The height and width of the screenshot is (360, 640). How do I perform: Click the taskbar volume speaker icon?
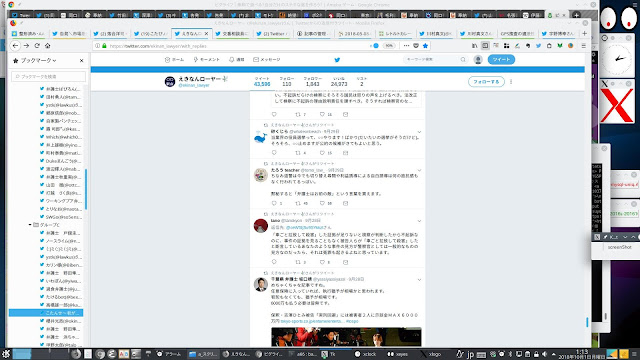coord(544,354)
